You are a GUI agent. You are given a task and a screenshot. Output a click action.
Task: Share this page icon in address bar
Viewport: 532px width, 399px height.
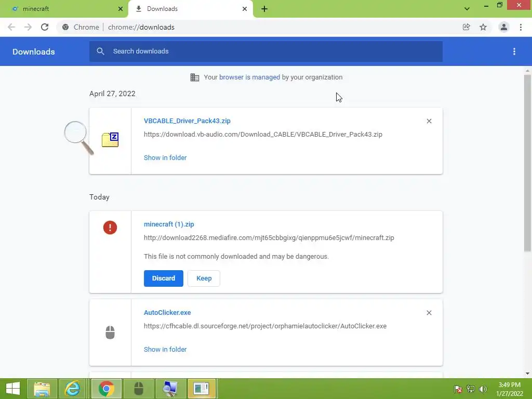(x=467, y=27)
